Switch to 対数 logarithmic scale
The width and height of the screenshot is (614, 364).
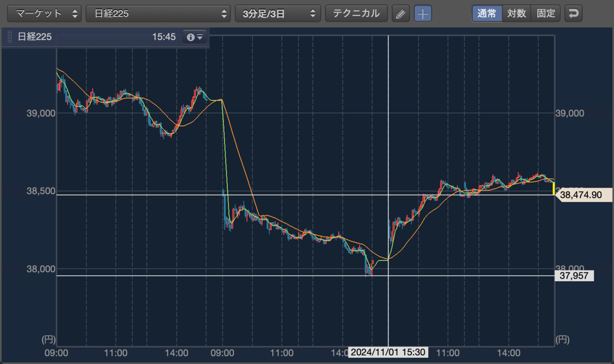point(517,13)
